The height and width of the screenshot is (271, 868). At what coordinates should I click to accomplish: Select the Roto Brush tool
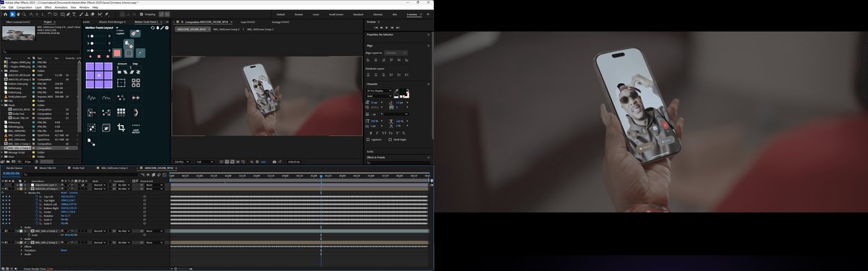100,14
